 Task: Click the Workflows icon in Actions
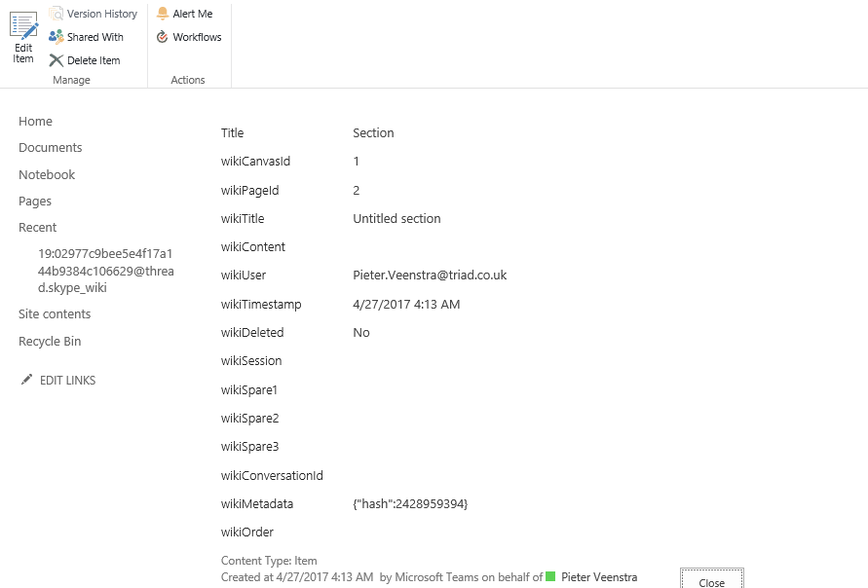point(162,37)
